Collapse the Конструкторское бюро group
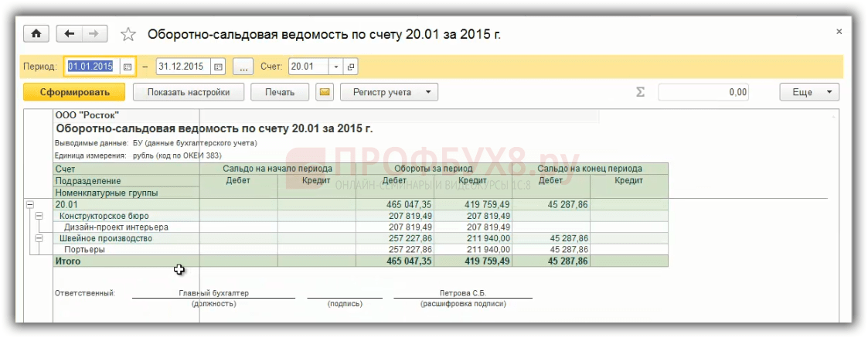Image resolution: width=868 pixels, height=338 pixels. click(38, 216)
